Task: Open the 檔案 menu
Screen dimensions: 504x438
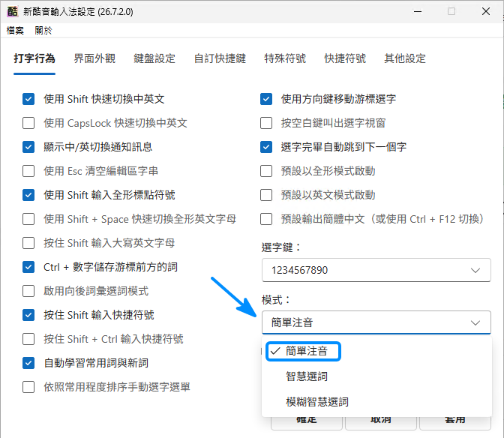Action: [x=15, y=31]
